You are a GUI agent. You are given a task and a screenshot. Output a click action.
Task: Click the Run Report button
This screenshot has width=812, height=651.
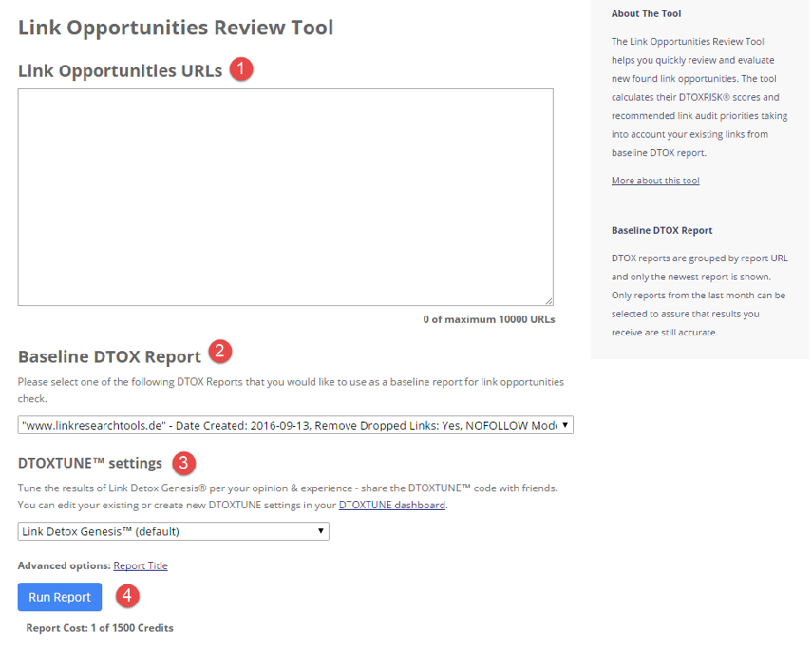click(x=60, y=597)
